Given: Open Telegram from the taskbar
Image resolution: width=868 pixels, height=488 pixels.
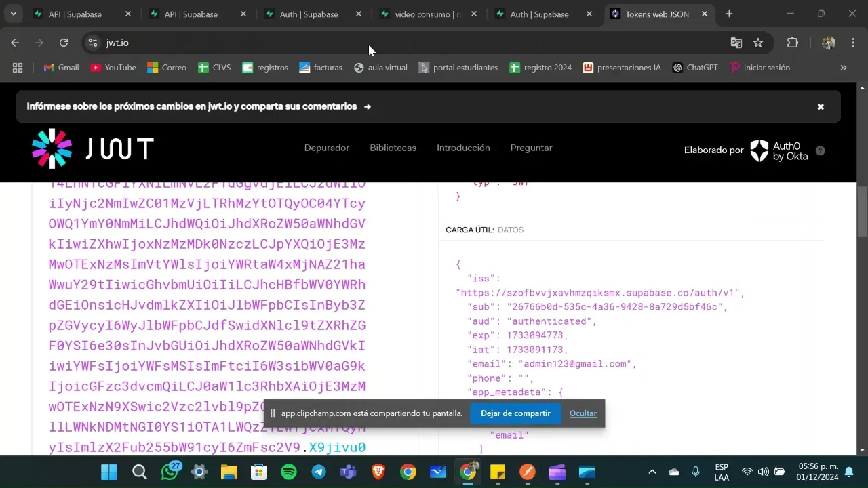Looking at the screenshot, I should 319,472.
